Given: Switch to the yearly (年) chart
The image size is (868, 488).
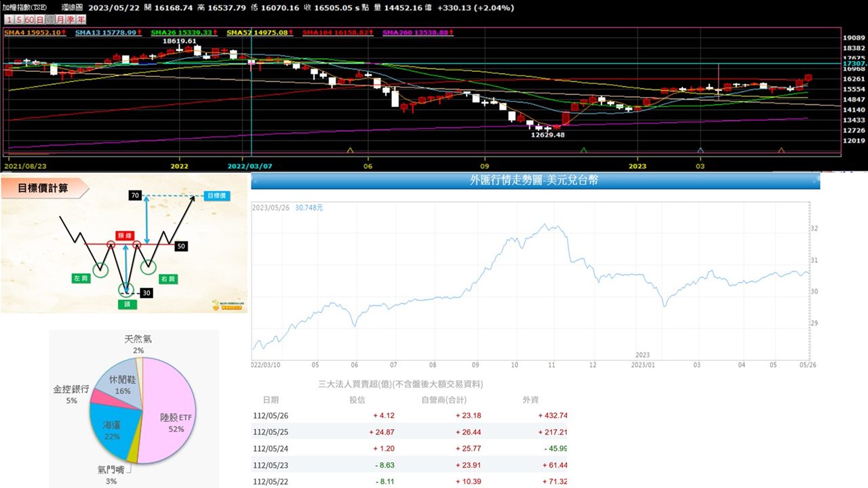Looking at the screenshot, I should (x=81, y=20).
